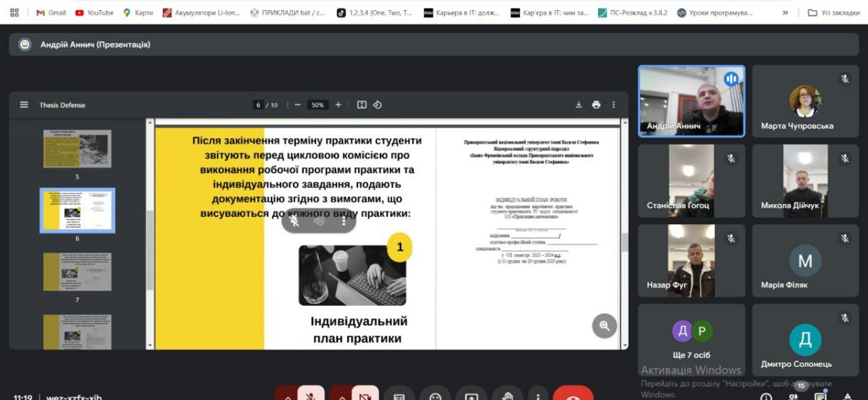
Task: Print the presented document
Action: click(x=596, y=105)
